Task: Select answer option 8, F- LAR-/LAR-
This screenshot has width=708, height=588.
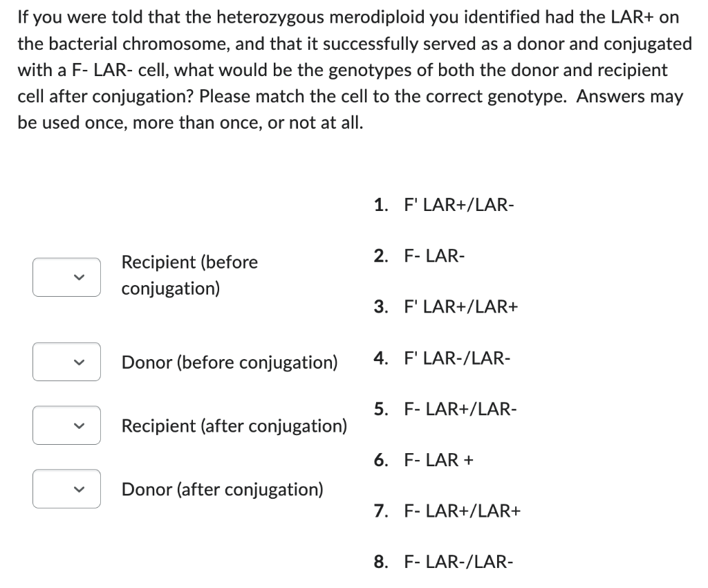Action: tap(457, 562)
